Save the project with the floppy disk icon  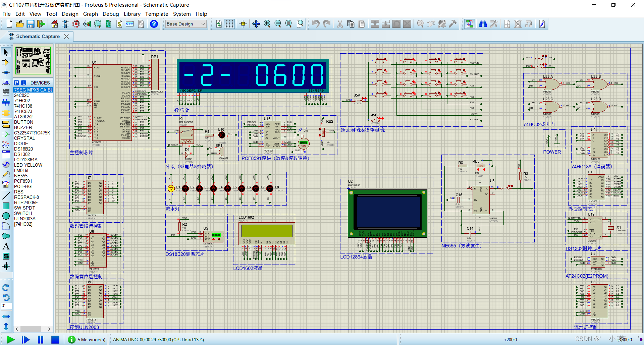31,24
